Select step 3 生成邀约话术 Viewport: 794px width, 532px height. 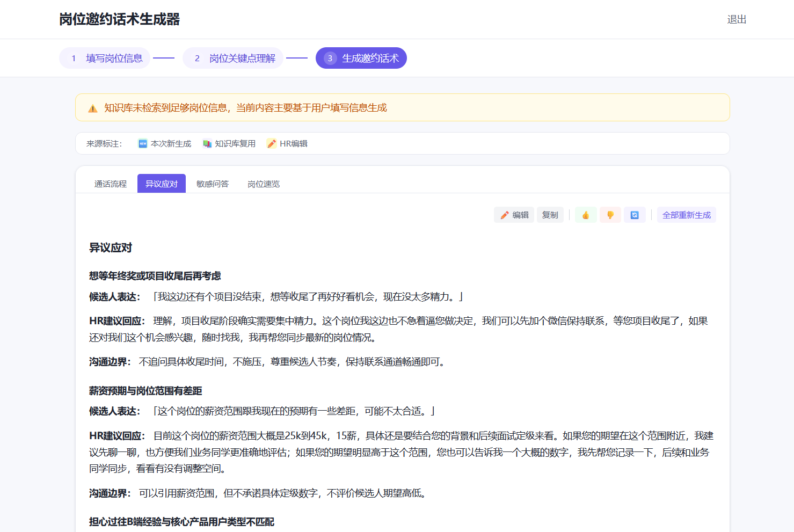point(361,58)
